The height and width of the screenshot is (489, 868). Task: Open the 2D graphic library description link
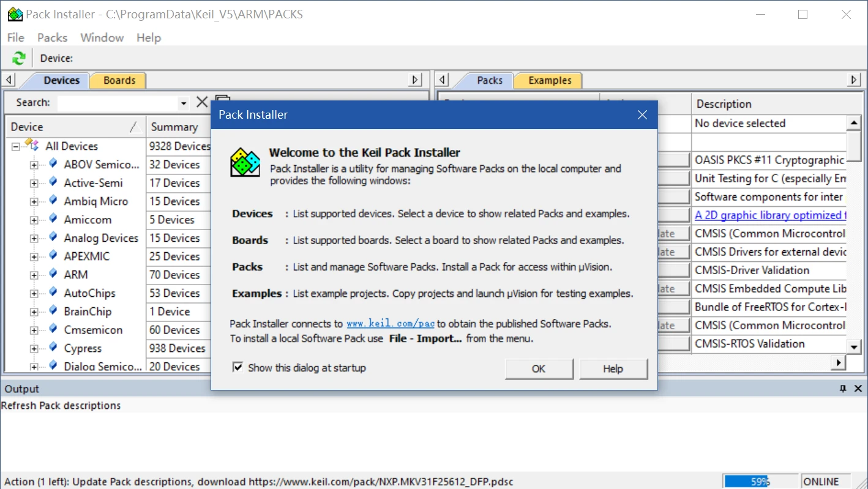tap(771, 215)
